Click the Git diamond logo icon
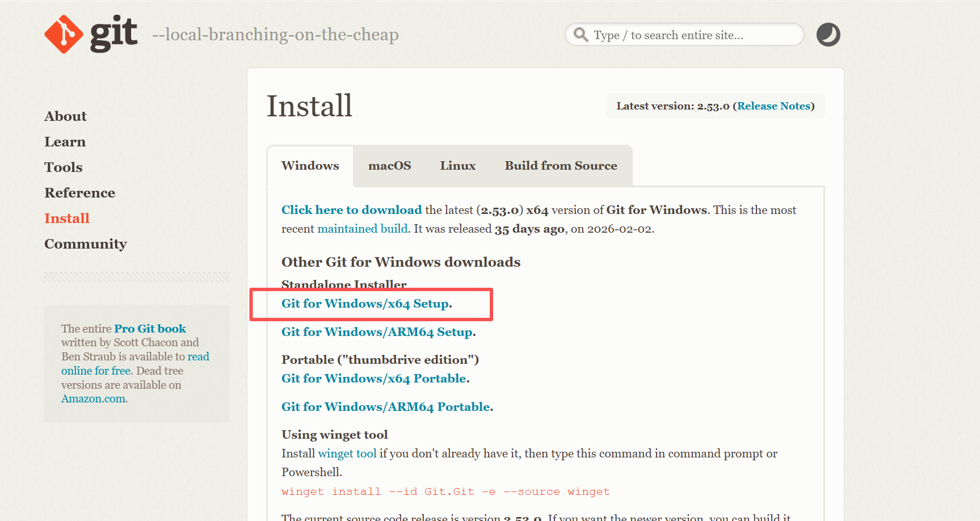This screenshot has width=980, height=521. click(x=64, y=34)
